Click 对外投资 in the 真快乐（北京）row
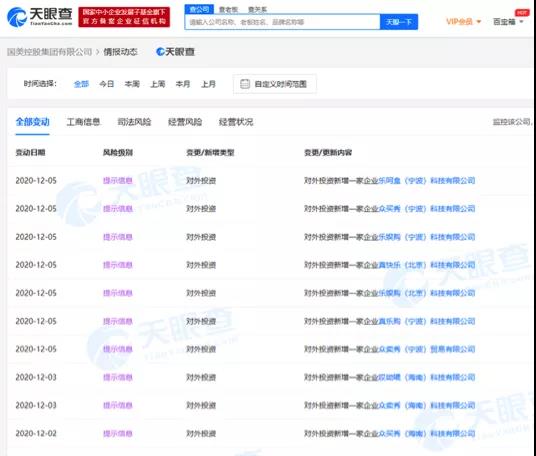 click(x=201, y=265)
